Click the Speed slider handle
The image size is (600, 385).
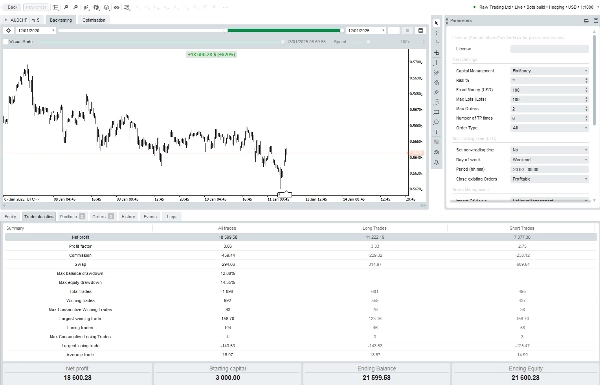(368, 42)
